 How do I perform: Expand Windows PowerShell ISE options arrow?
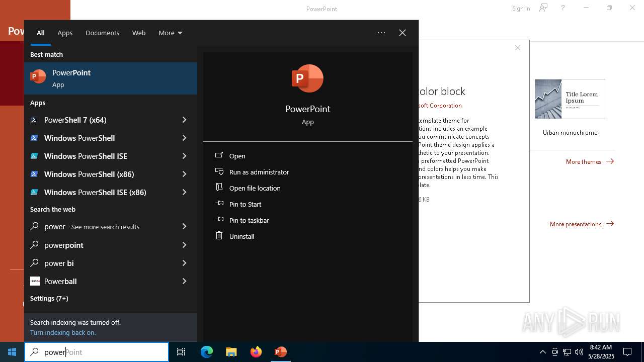[184, 156]
